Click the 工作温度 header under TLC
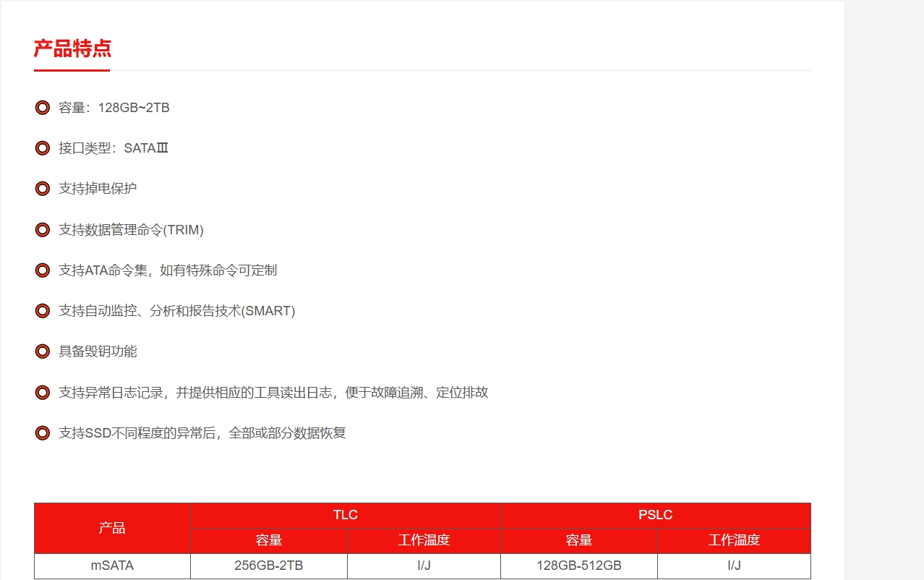Viewport: 924px width, 580px height. point(424,541)
